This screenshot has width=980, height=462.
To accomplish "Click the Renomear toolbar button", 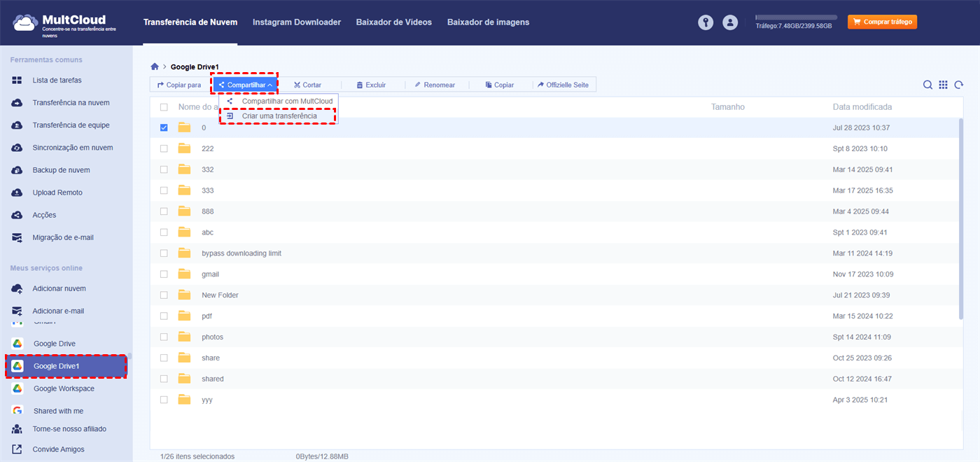I will point(435,85).
